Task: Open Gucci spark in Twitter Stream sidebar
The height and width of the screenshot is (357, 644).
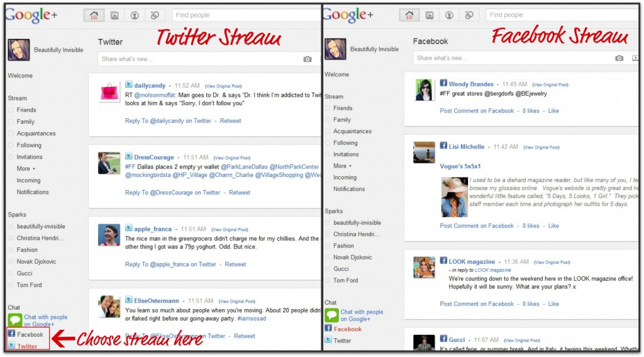Action: [25, 273]
